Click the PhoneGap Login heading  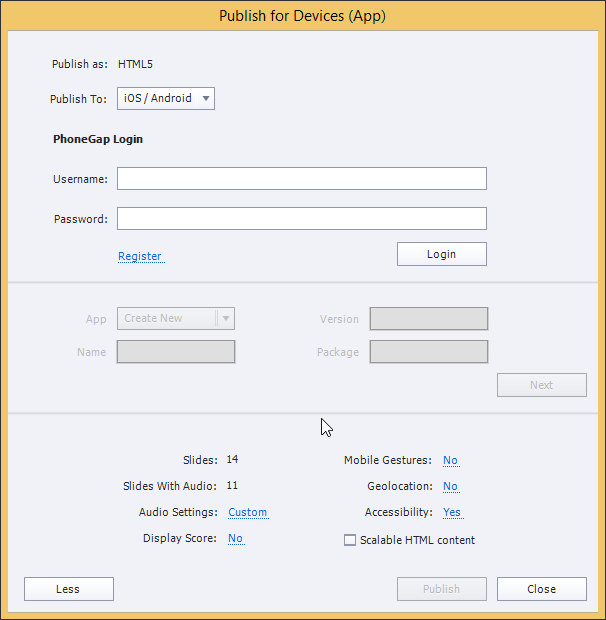(98, 139)
